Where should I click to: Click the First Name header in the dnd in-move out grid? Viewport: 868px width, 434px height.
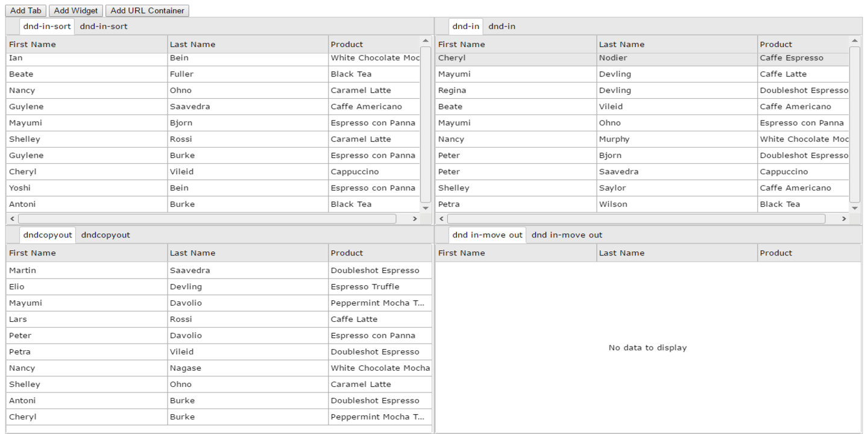coord(516,253)
